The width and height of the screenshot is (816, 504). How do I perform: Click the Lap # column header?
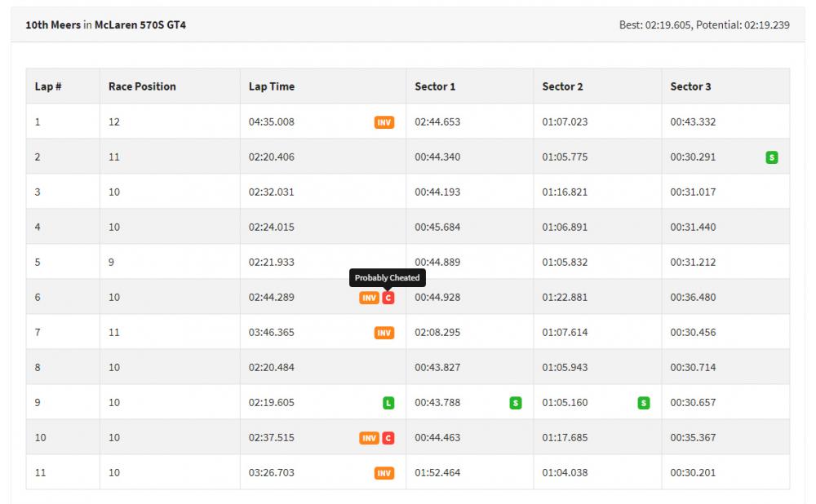pyautogui.click(x=48, y=86)
